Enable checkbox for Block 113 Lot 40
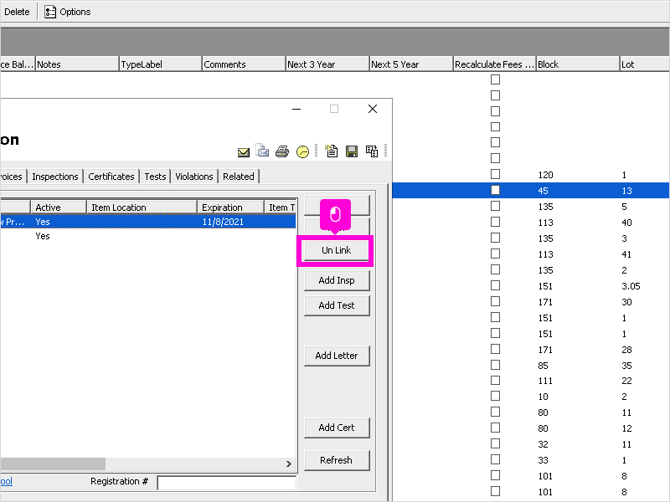 (x=495, y=222)
